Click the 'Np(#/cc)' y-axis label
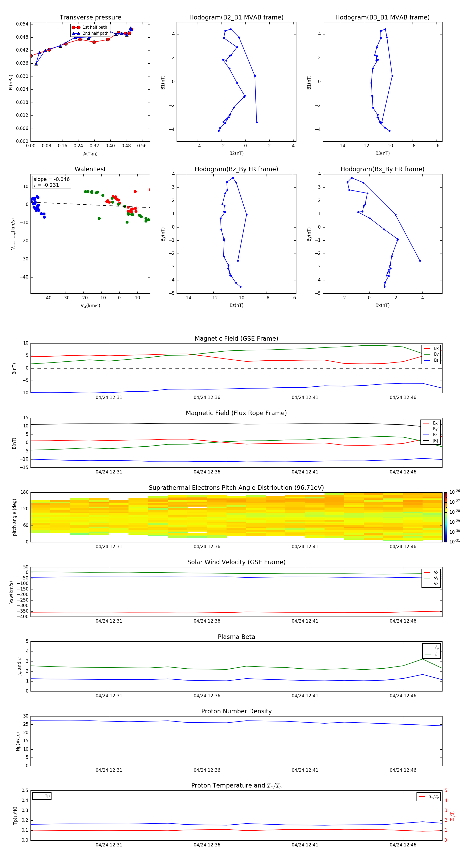Viewport: 473px width, 868px height. [x=18, y=741]
